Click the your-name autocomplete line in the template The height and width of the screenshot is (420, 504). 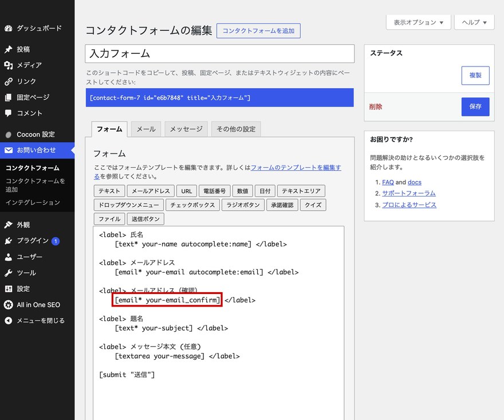[201, 245]
